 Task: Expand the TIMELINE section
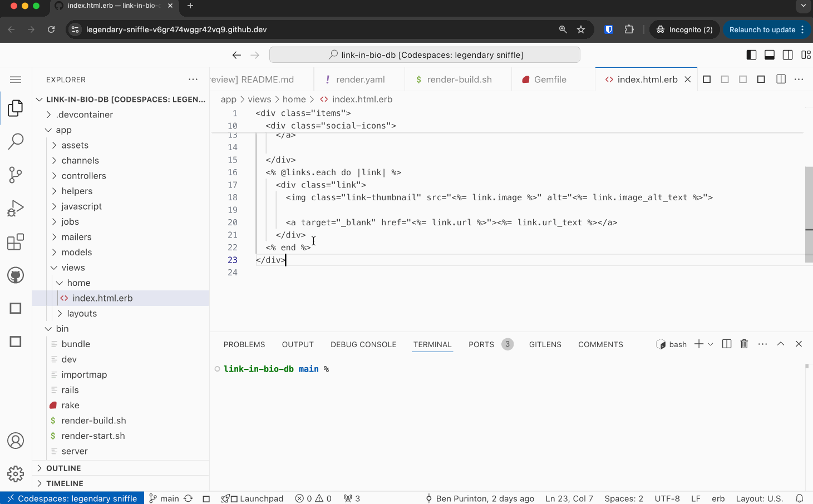coord(121,483)
